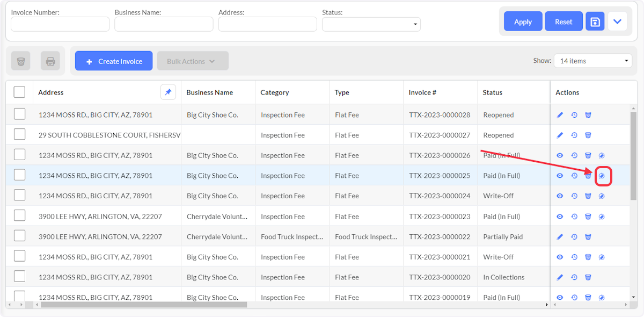The image size is (644, 317).
Task: Edit invoice TTX-2023-0000027 using pencil icon
Action: [x=560, y=135]
